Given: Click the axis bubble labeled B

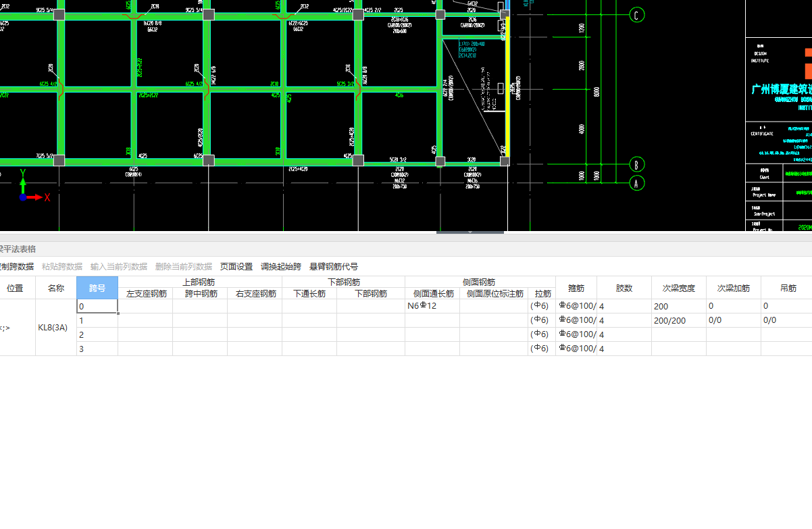Looking at the screenshot, I should click(x=637, y=164).
